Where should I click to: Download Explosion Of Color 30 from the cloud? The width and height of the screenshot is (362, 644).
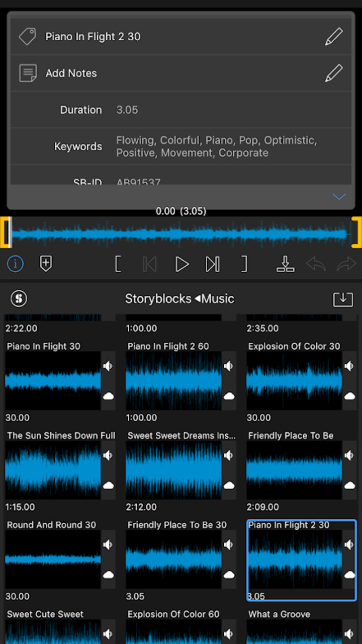[x=349, y=396]
